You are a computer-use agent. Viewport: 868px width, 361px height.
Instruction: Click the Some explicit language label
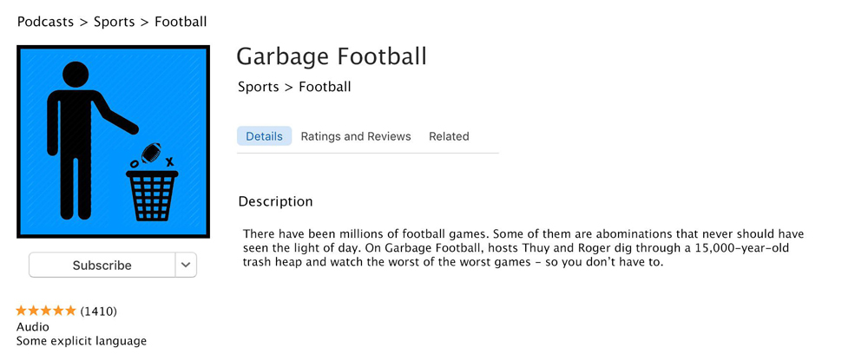(82, 341)
